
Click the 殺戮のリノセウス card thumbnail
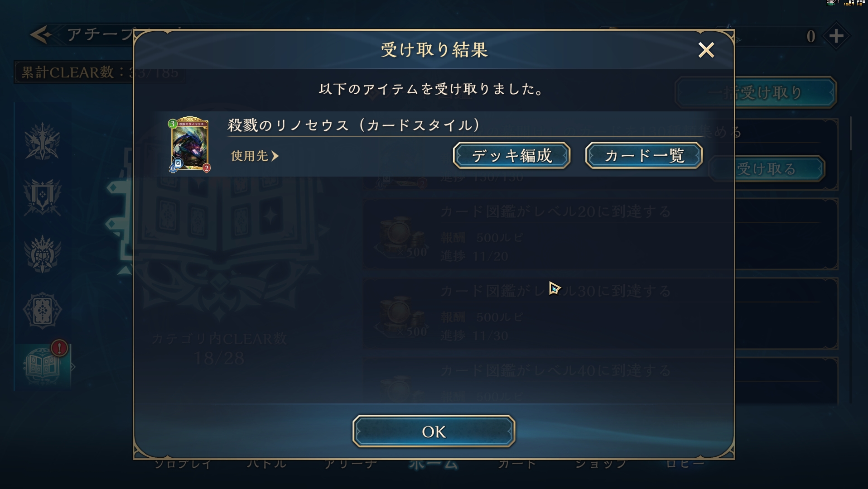(189, 145)
